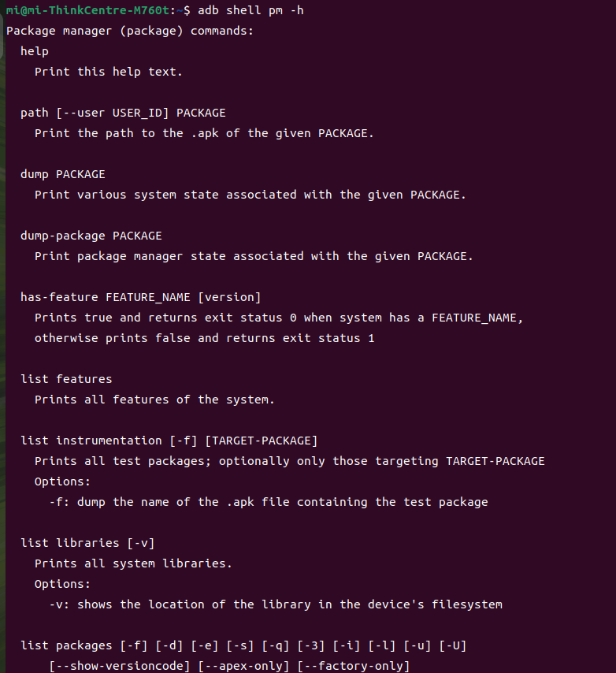616x673 pixels.
Task: Click the 'otherwise prints false' output line
Action: coord(204,338)
